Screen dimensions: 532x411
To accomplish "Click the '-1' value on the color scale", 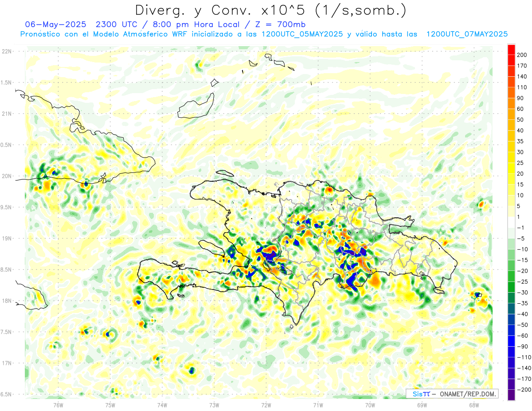I will (x=520, y=227).
